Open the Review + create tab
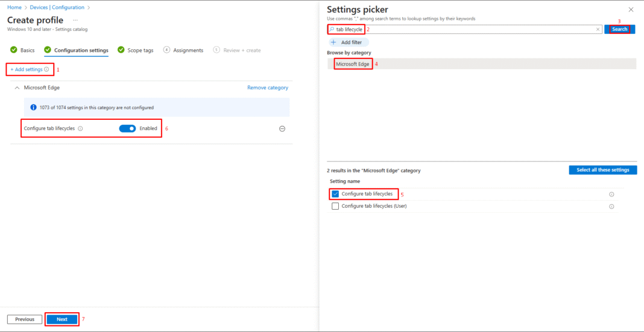Image resolution: width=644 pixels, height=332 pixels. coord(237,50)
